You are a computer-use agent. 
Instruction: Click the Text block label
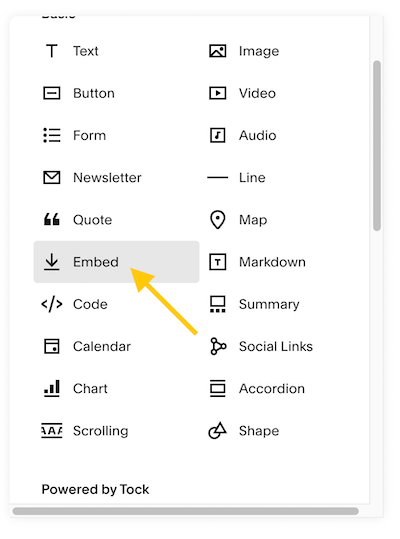pyautogui.click(x=86, y=51)
